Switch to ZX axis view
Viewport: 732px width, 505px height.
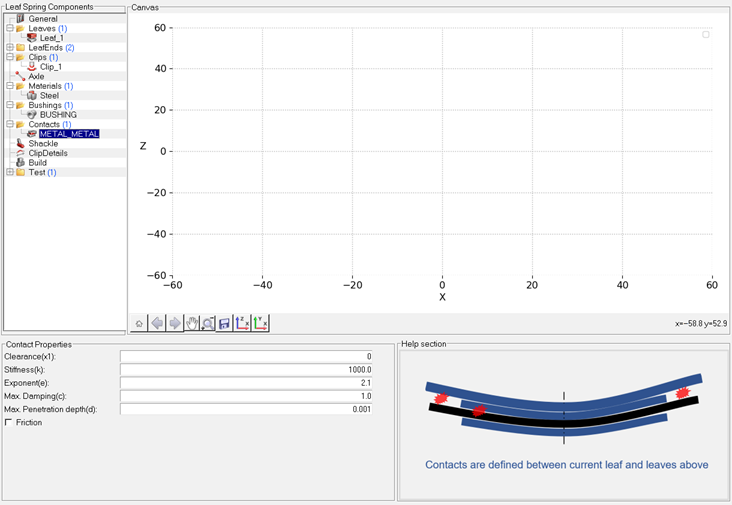tap(243, 323)
